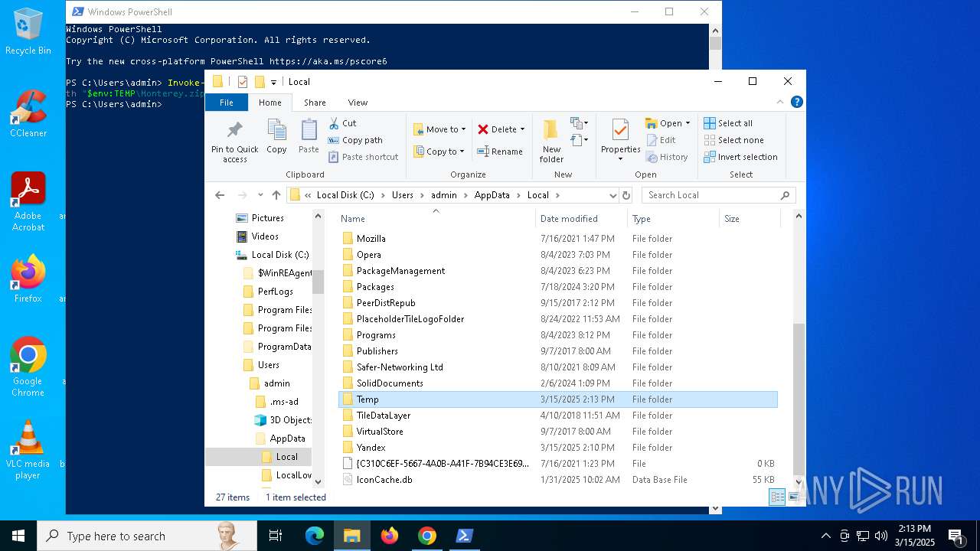Collapse the ribbon with chevron
Image resolution: width=980 pixels, height=551 pixels.
[781, 102]
